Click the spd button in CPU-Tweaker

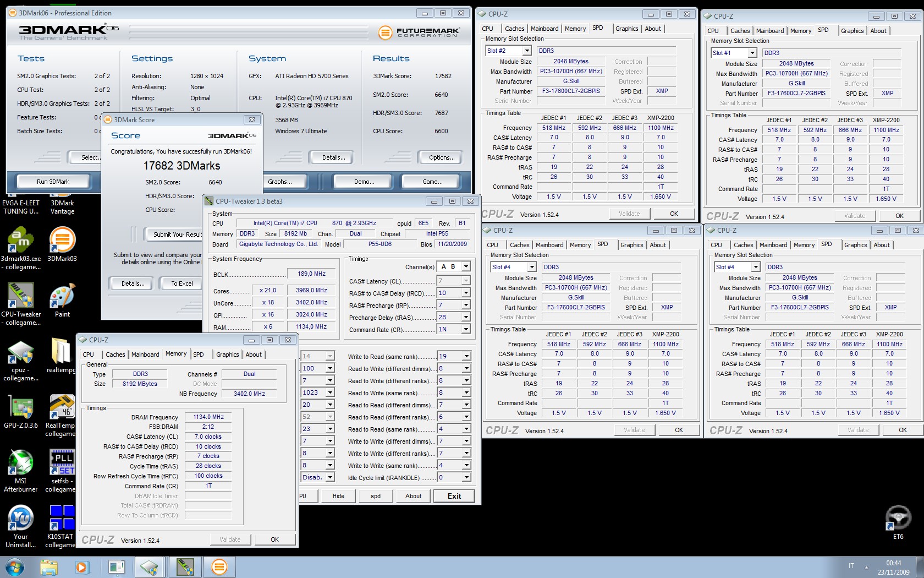point(376,496)
